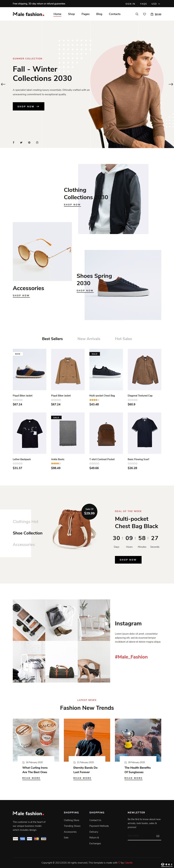
Task: Open the Twitter icon under hero banner
Action: click(x=21, y=142)
